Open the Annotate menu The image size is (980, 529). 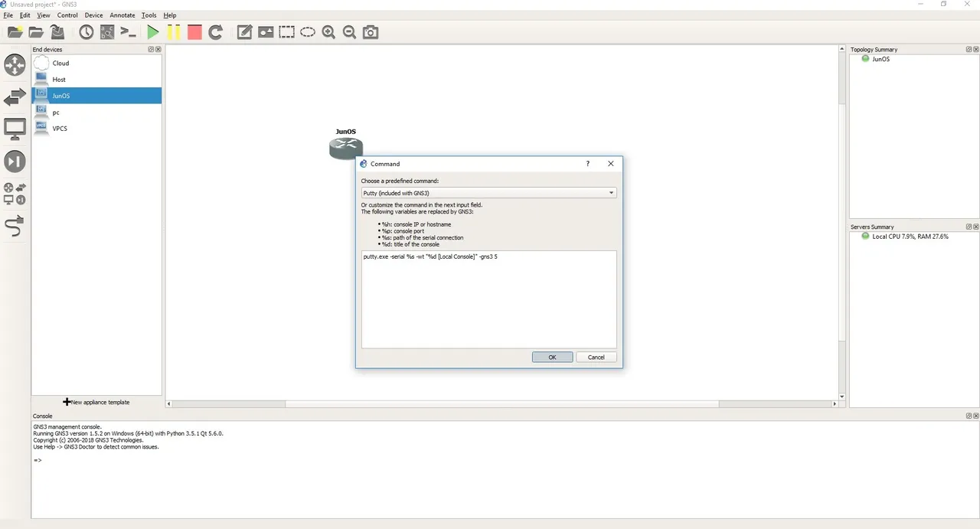[122, 15]
